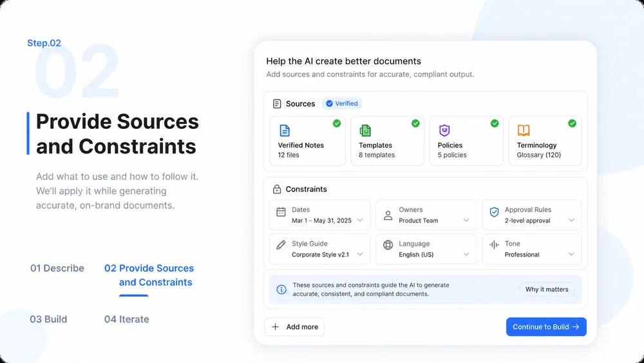Click the Tone waveform icon

coord(494,244)
